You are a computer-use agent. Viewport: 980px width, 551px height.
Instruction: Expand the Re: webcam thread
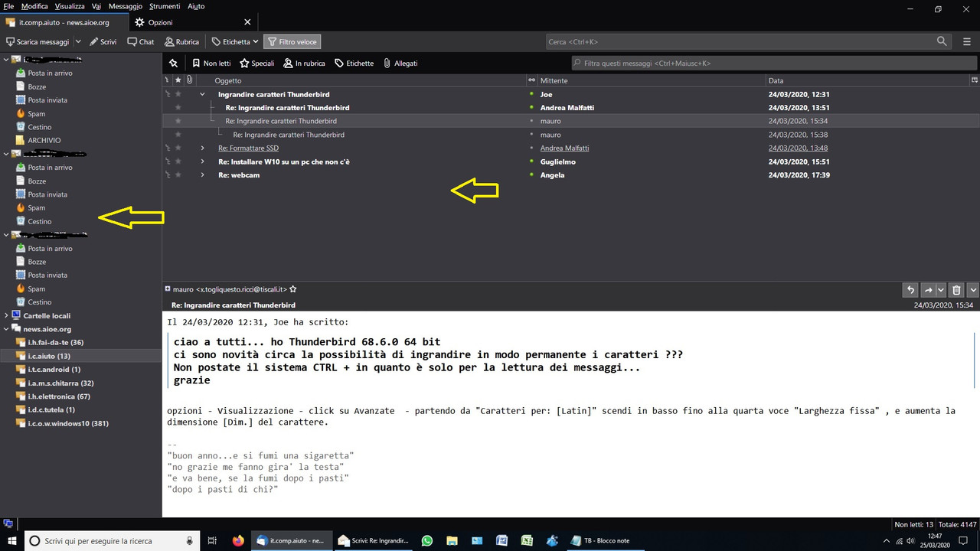pos(203,174)
